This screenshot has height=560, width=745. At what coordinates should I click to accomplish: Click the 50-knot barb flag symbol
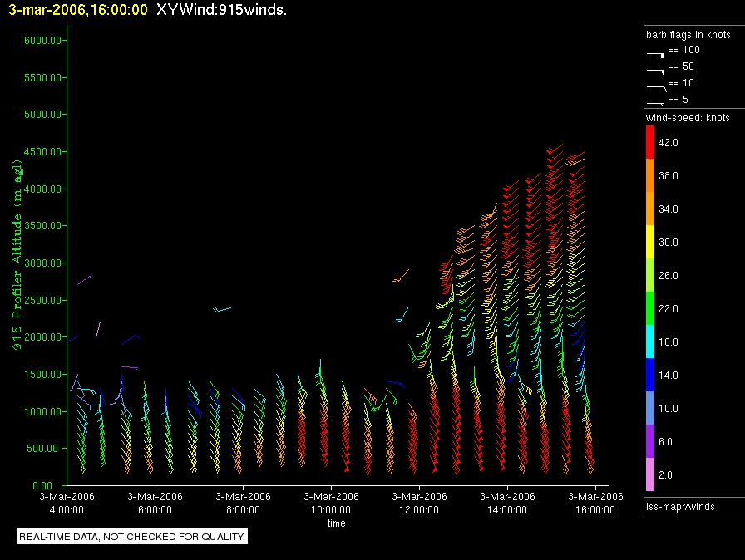click(x=656, y=69)
